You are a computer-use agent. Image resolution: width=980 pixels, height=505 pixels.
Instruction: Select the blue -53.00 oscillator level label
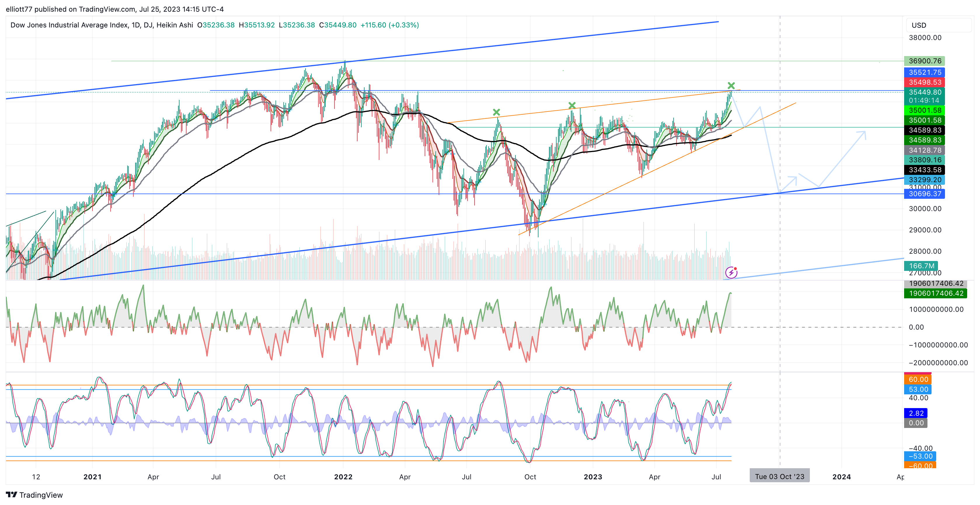[920, 456]
